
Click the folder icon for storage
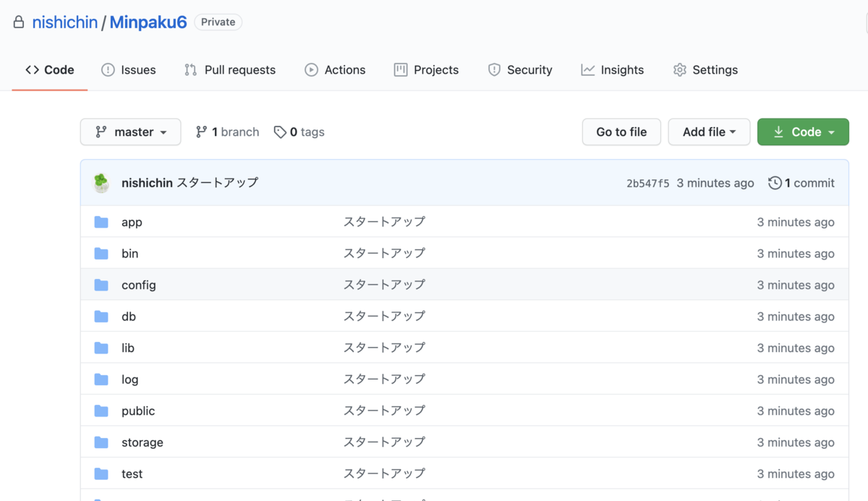[101, 442]
